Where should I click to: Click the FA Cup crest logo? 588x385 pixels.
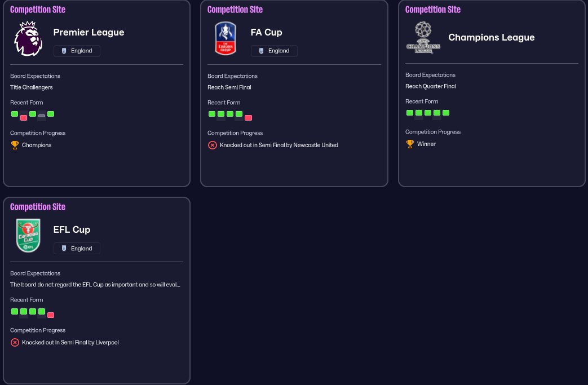226,38
